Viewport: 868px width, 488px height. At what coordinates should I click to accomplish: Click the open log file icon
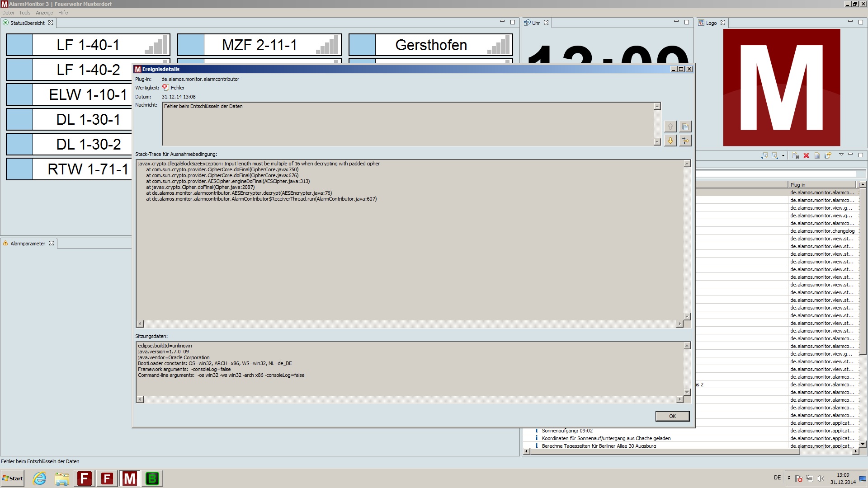pyautogui.click(x=817, y=155)
